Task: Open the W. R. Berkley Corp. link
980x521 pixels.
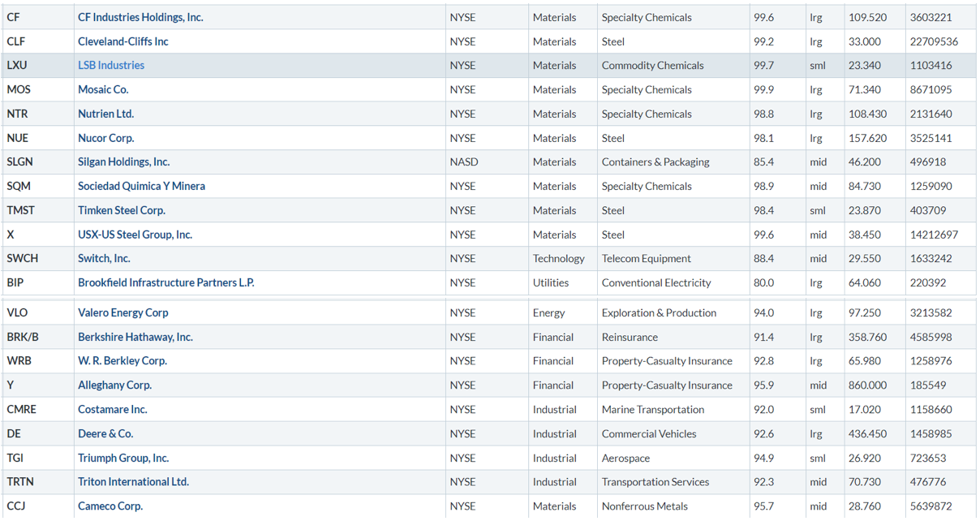Action: click(122, 361)
